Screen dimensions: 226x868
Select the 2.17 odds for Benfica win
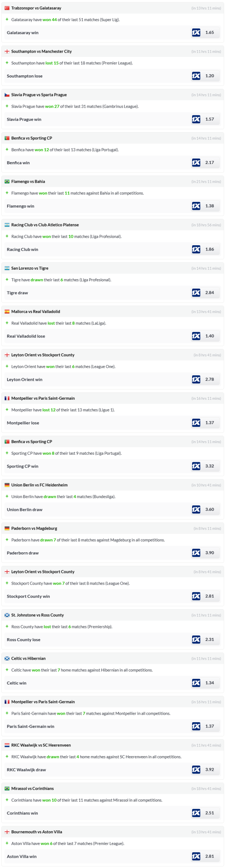pyautogui.click(x=209, y=162)
